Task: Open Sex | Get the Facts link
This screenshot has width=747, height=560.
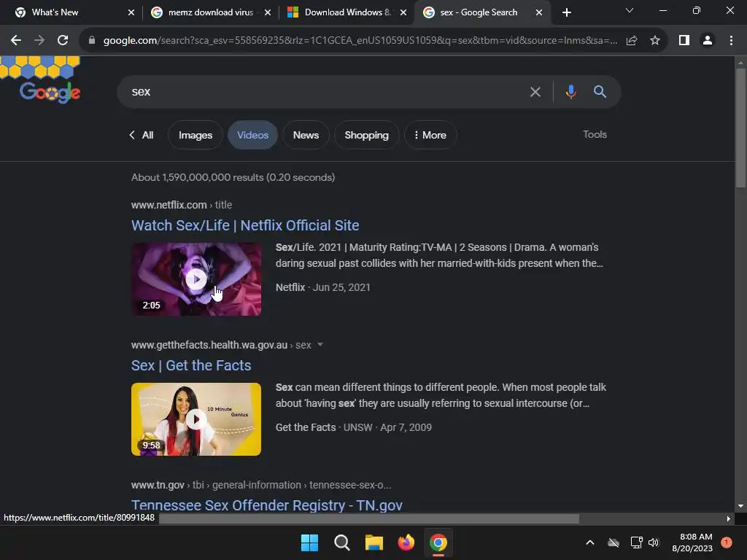Action: pyautogui.click(x=191, y=365)
